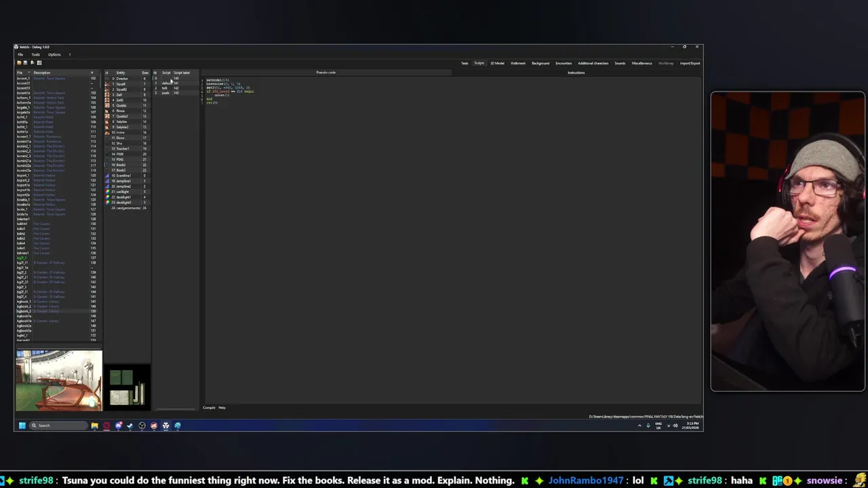Open File Explorer from the taskbar
Viewport: 868px width, 488px height.
pos(95,426)
